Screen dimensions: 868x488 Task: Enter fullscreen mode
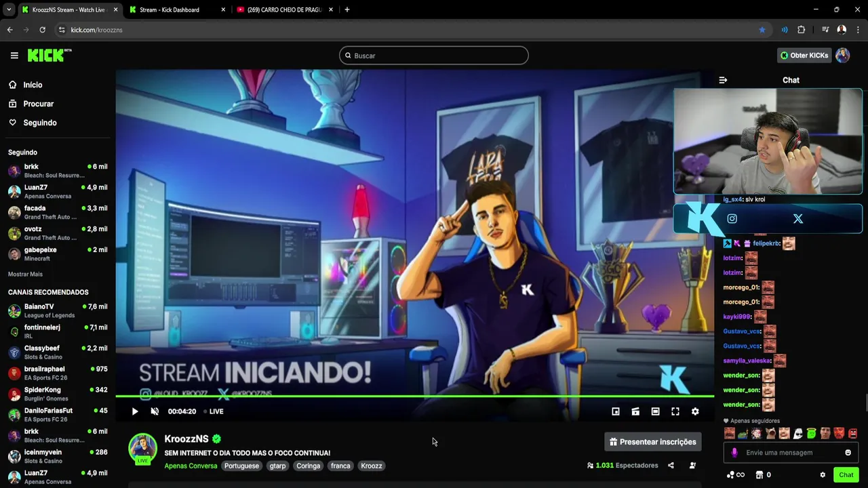675,411
